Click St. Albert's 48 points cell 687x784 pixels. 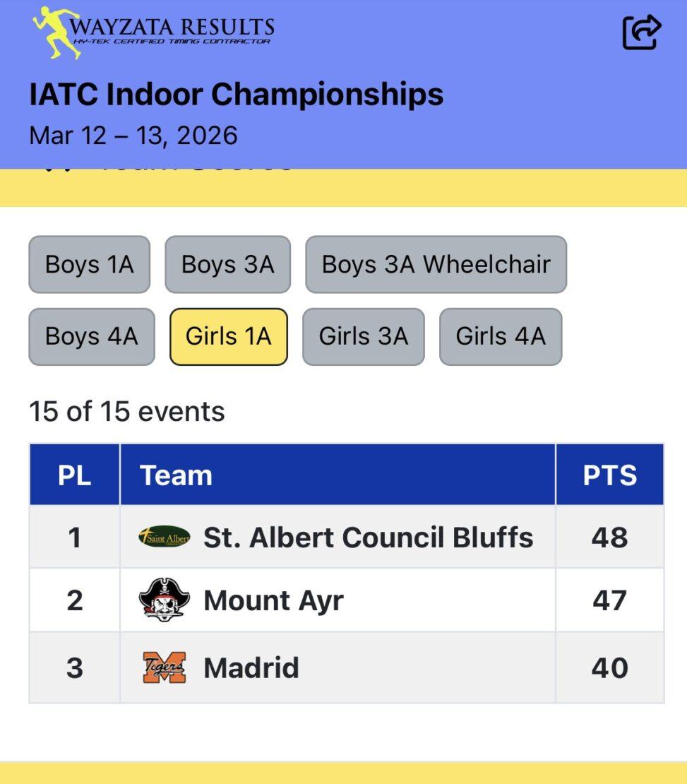[x=609, y=537]
